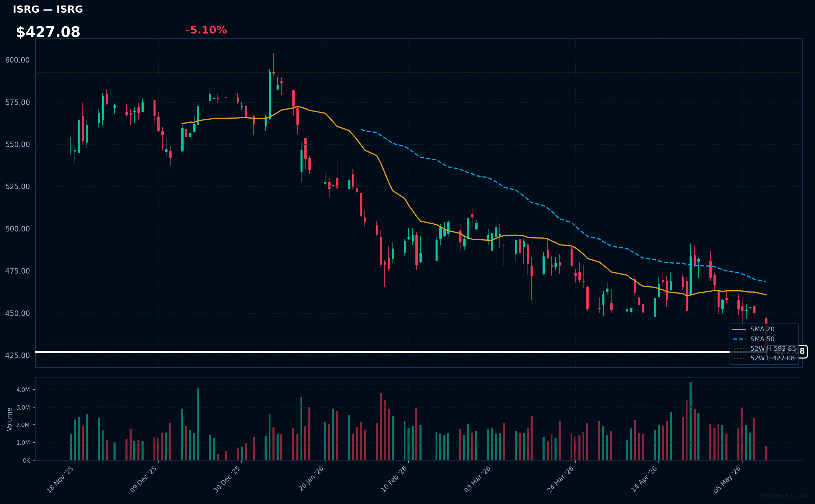Viewport: 815px width, 504px height.
Task: Click the blue dashed SMA 50 legend sample
Action: click(x=739, y=339)
